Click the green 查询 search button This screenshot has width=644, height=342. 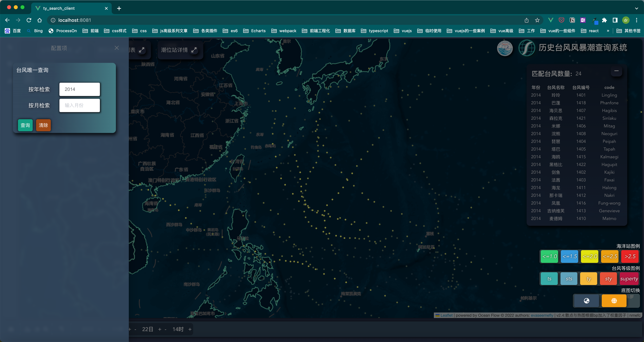pos(25,125)
